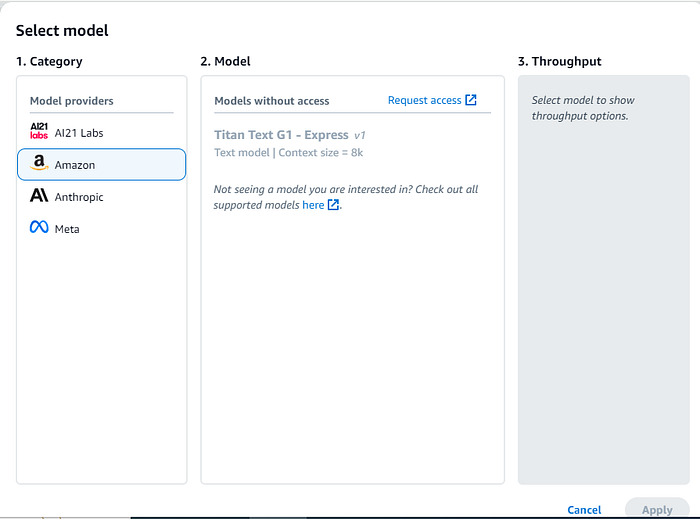The width and height of the screenshot is (700, 519).
Task: Click the Anthropic logo icon
Action: (39, 195)
